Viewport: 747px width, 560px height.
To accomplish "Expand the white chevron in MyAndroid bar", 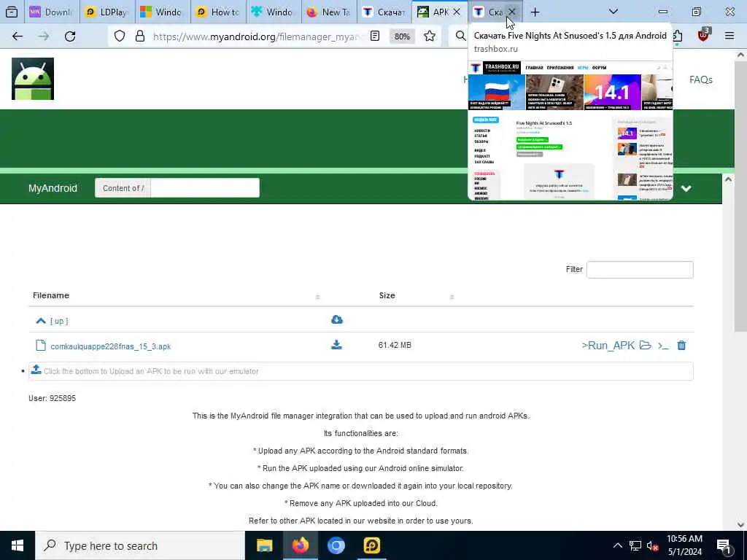I will click(x=686, y=189).
